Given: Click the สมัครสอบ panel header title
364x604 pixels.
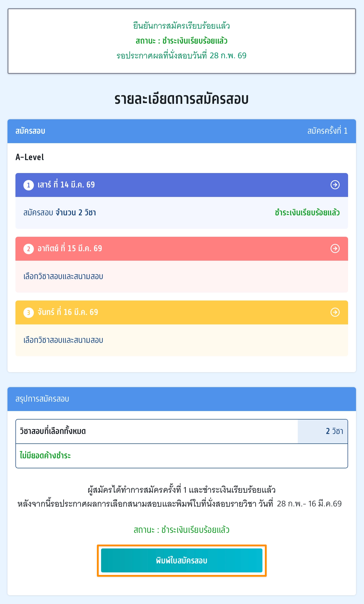Looking at the screenshot, I should coord(30,131).
